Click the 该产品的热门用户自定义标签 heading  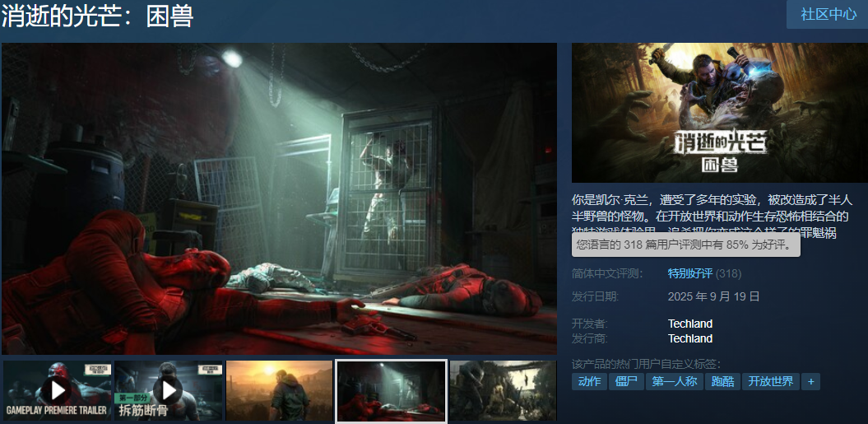click(647, 364)
